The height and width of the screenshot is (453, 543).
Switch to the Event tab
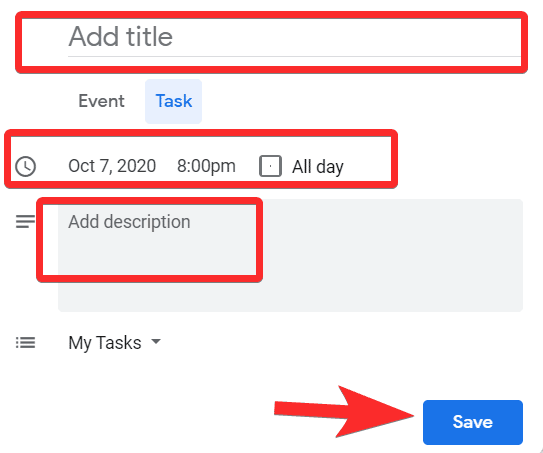tap(101, 101)
